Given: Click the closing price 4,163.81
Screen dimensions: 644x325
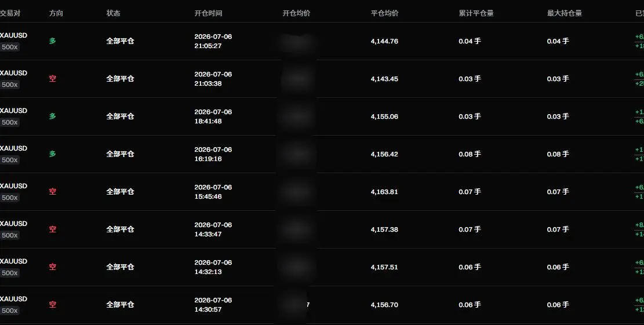Looking at the screenshot, I should point(384,192).
